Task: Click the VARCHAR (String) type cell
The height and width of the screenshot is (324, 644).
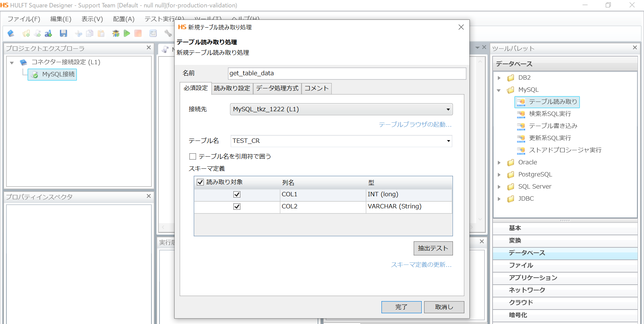Action: click(409, 207)
